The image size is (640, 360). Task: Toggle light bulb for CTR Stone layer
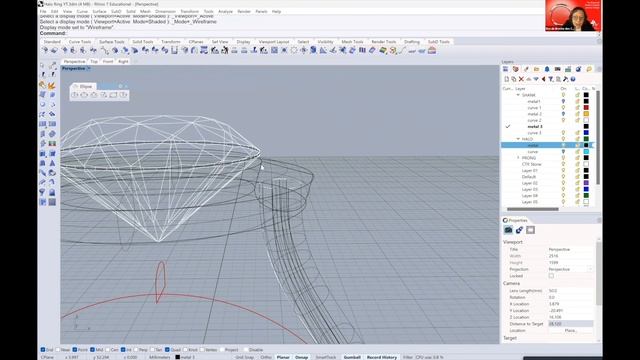563,164
